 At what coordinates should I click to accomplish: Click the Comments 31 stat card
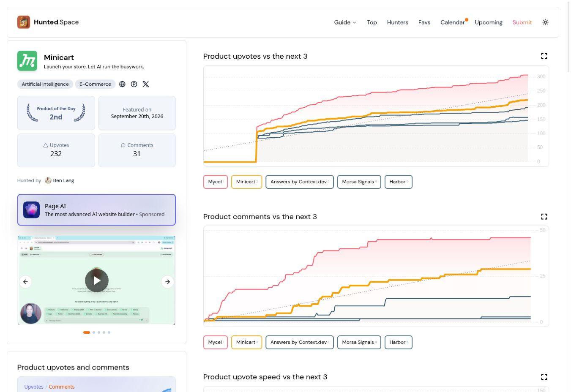(x=137, y=150)
